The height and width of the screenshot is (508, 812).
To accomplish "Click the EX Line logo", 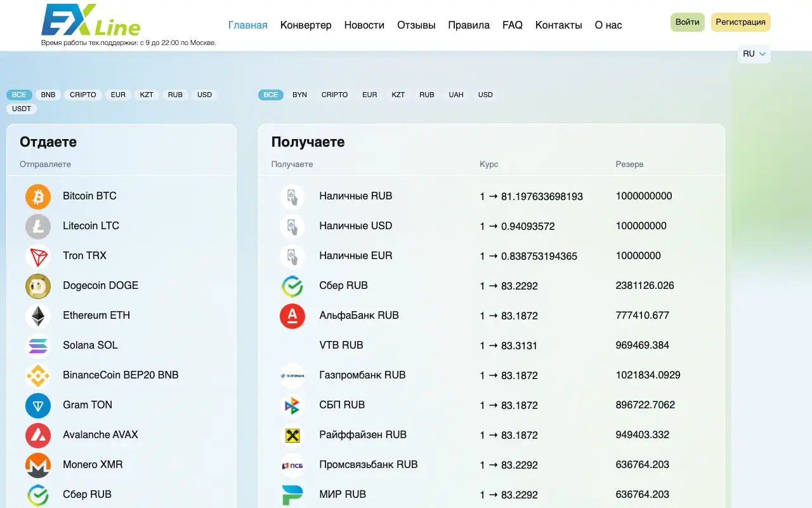I will [91, 20].
